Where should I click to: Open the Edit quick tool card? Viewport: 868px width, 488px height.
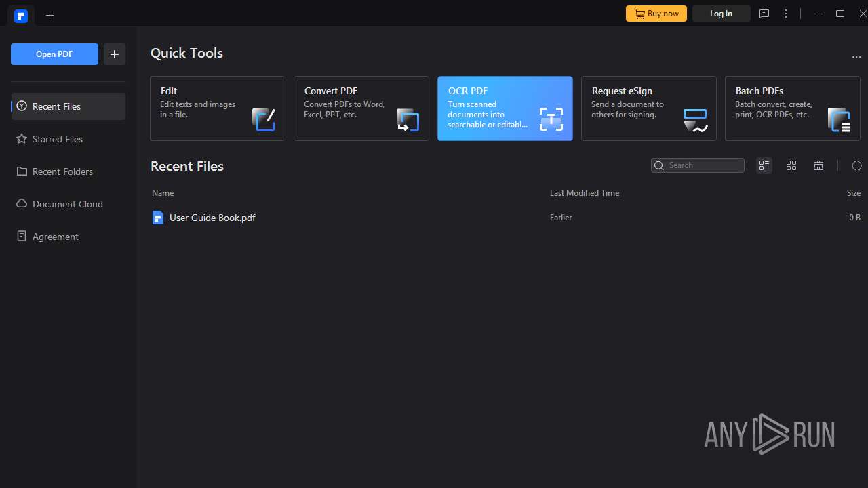pyautogui.click(x=218, y=108)
